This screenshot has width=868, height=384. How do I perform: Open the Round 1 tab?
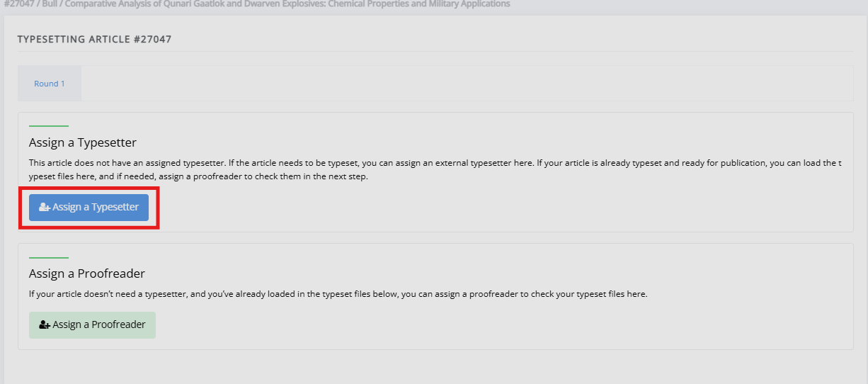(x=50, y=84)
